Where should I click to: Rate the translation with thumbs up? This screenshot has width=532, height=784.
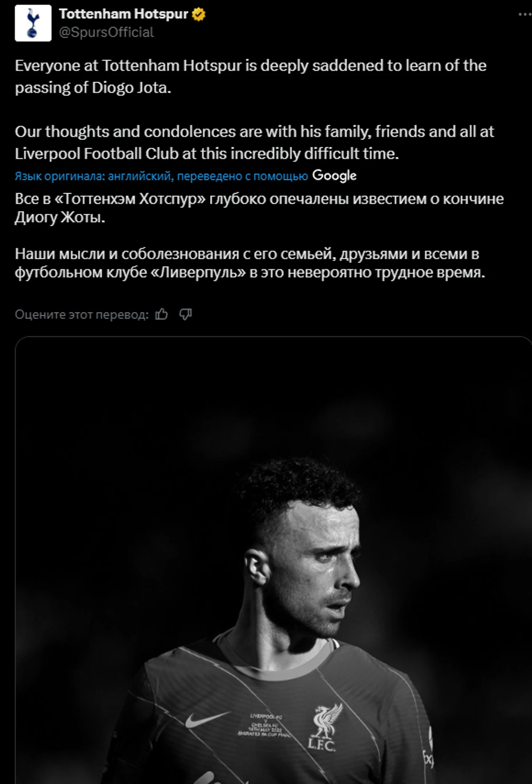pyautogui.click(x=161, y=314)
